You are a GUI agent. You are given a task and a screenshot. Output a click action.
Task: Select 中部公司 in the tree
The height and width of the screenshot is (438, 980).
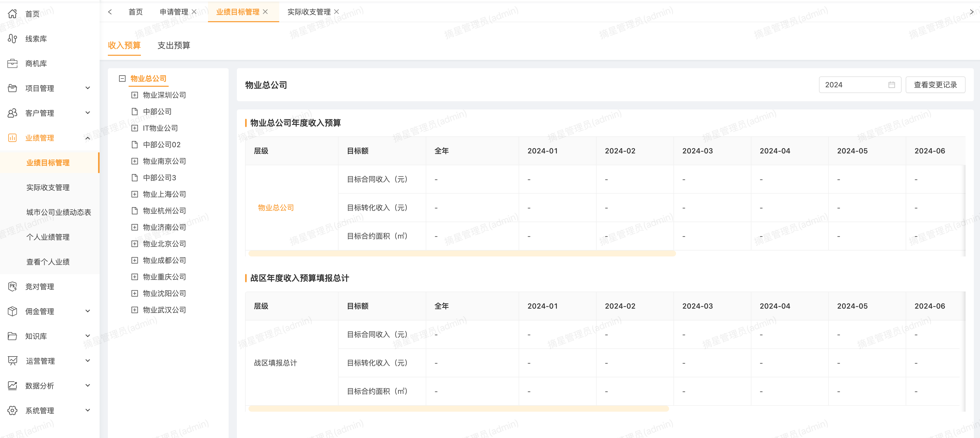tap(157, 112)
